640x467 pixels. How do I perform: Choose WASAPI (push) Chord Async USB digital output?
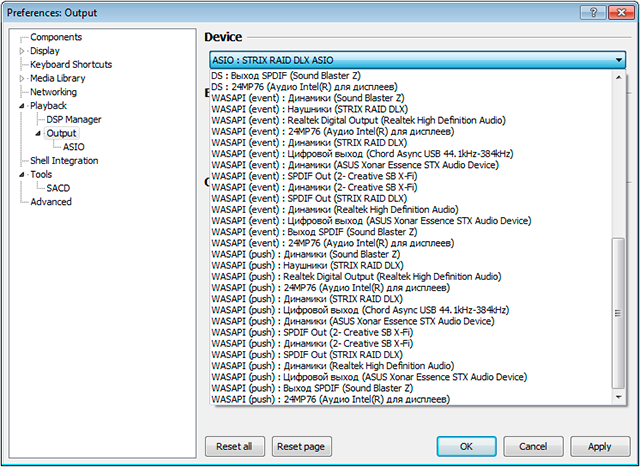point(411,310)
